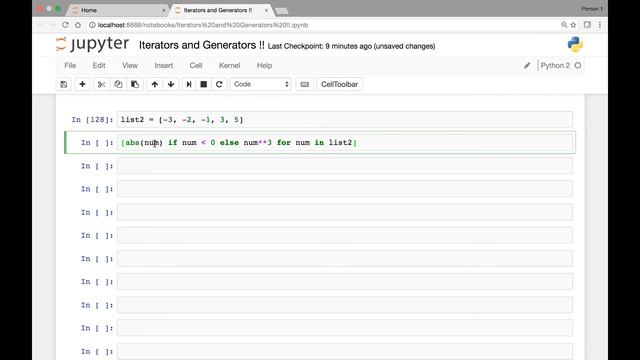
Task: Open the cell type Code dropdown
Action: 260,84
